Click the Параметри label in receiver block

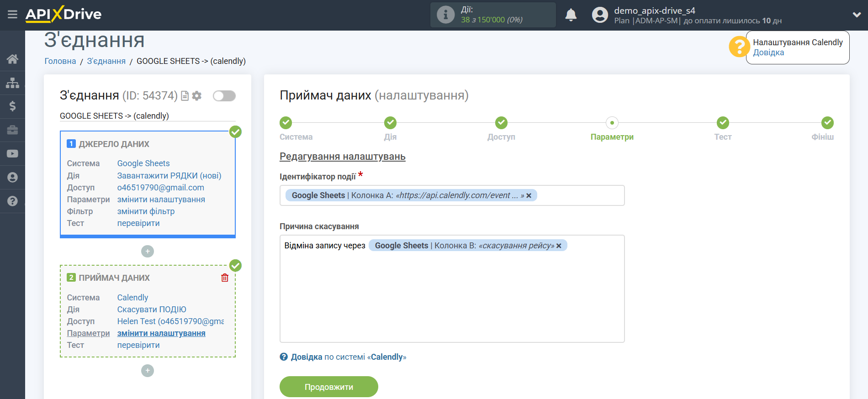click(88, 333)
